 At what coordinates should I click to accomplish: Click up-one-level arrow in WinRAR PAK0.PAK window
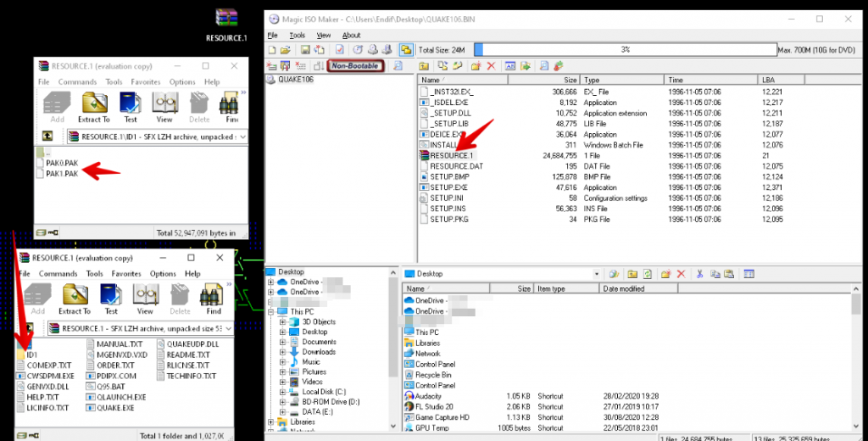(47, 137)
